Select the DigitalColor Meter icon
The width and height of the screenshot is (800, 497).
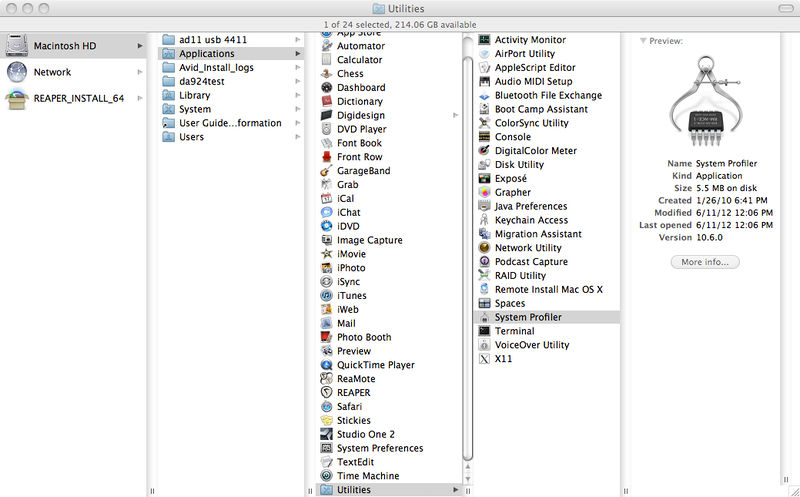point(484,151)
